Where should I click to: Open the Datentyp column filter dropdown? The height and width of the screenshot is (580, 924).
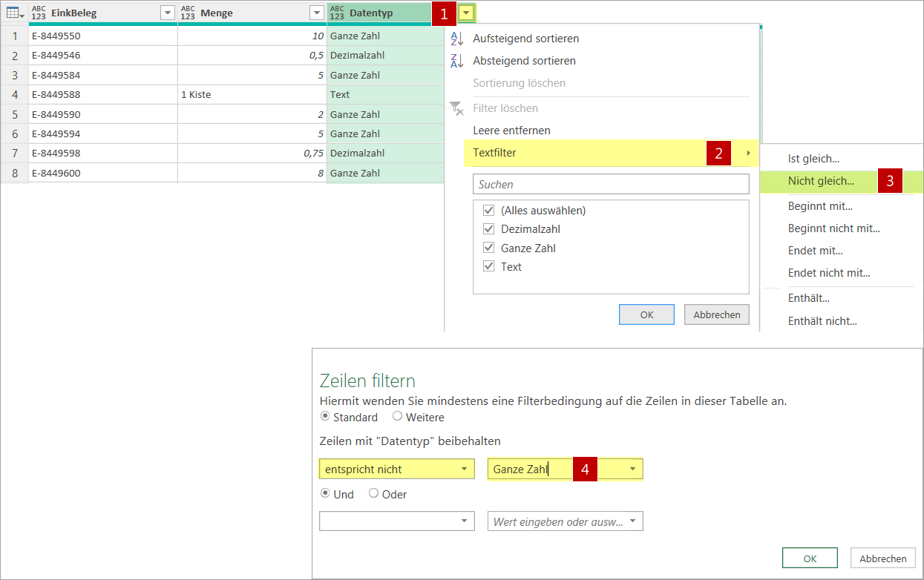[465, 13]
